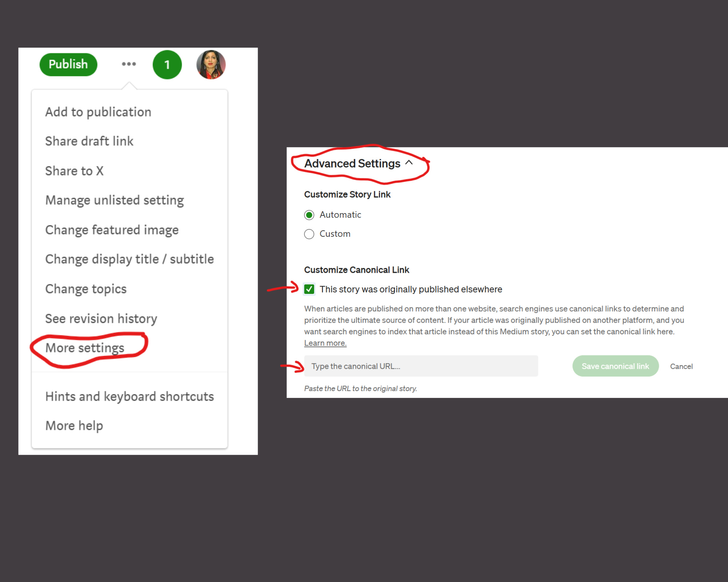Open the Learn more link
Viewport: 728px width, 582px height.
325,343
